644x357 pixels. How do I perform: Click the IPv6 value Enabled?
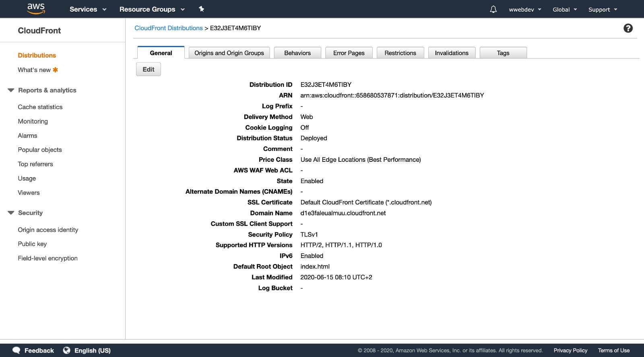tap(312, 256)
